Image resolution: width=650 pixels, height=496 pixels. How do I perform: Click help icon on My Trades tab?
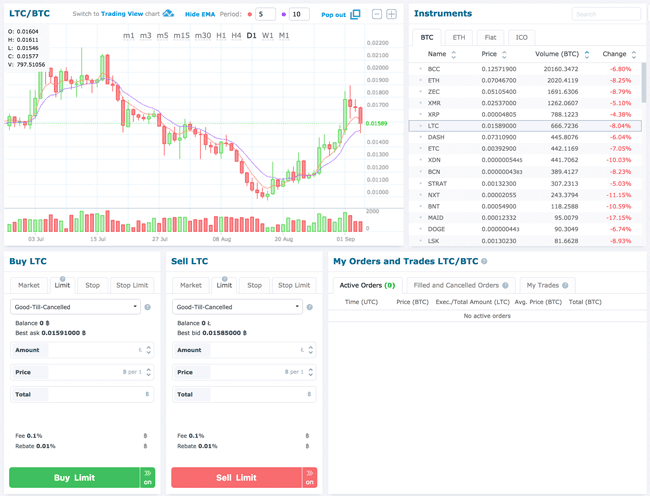tap(565, 286)
